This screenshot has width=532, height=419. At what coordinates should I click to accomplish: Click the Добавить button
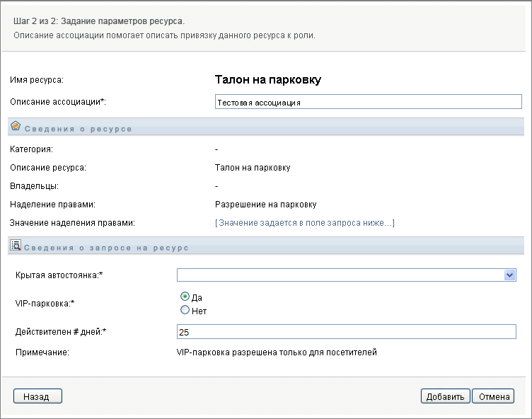tap(445, 396)
